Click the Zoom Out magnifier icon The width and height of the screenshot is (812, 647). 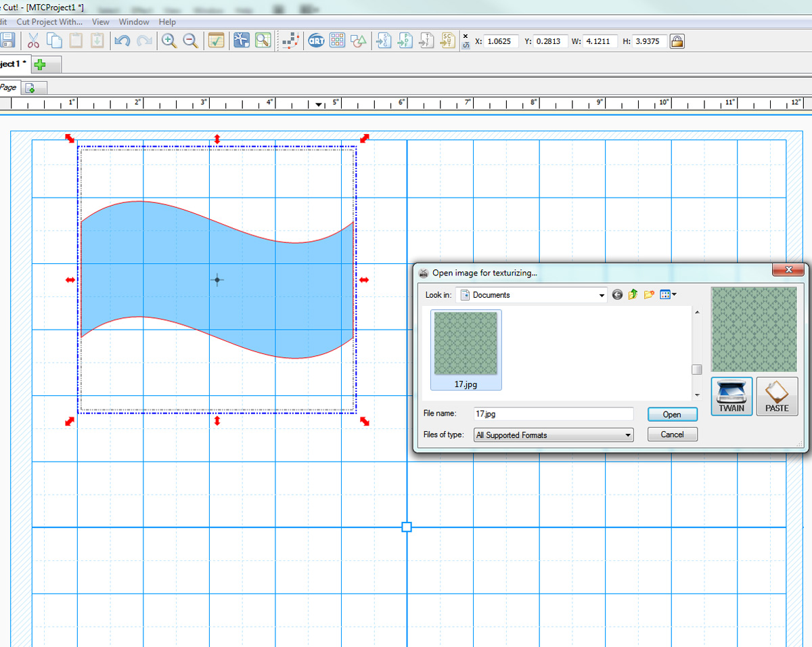click(x=191, y=41)
